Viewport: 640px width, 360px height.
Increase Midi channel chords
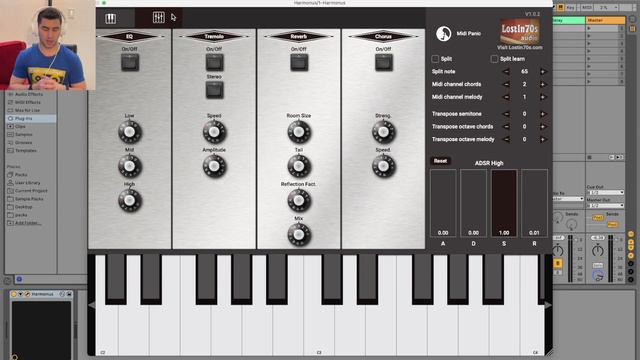[542, 84]
